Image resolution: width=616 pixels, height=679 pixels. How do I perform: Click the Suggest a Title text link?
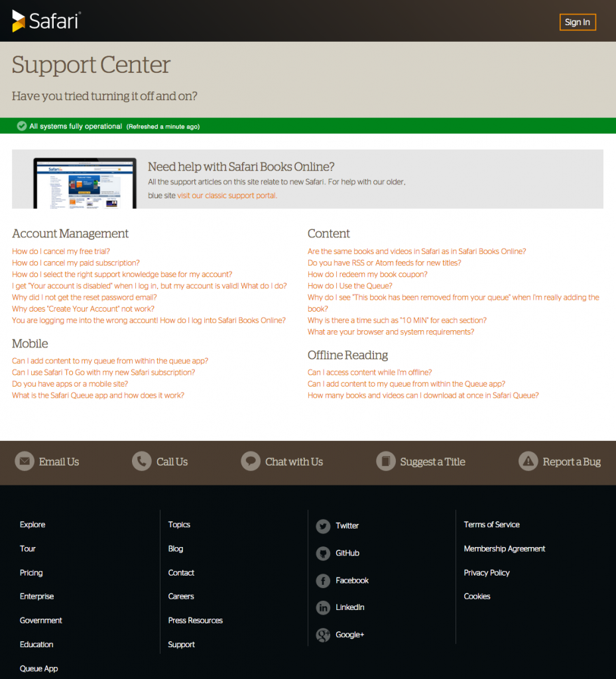pyautogui.click(x=432, y=462)
